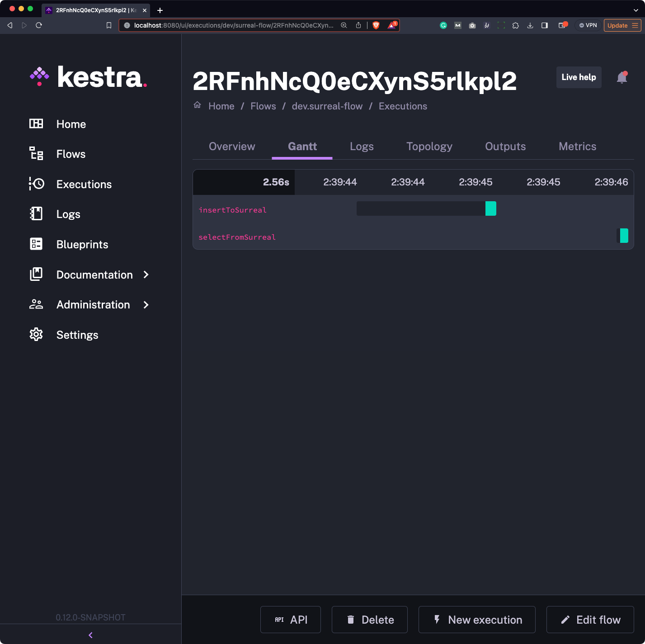Click the Edit flow button

590,620
